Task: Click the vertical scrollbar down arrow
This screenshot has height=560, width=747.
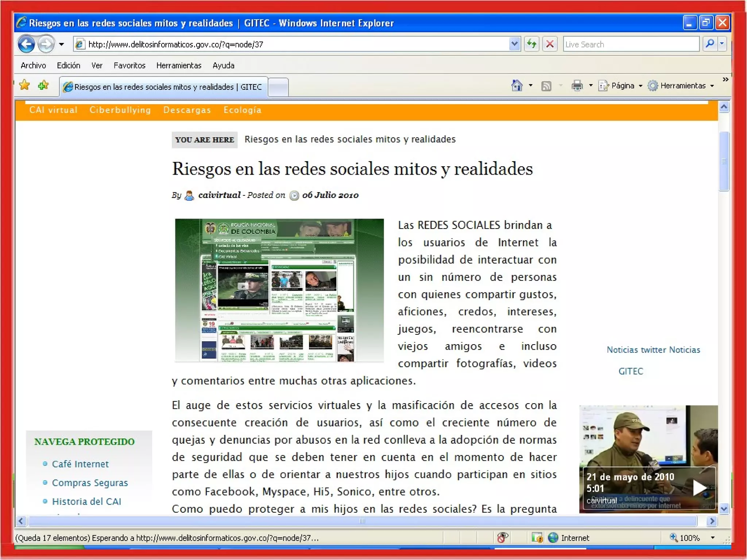Action: coord(724,508)
